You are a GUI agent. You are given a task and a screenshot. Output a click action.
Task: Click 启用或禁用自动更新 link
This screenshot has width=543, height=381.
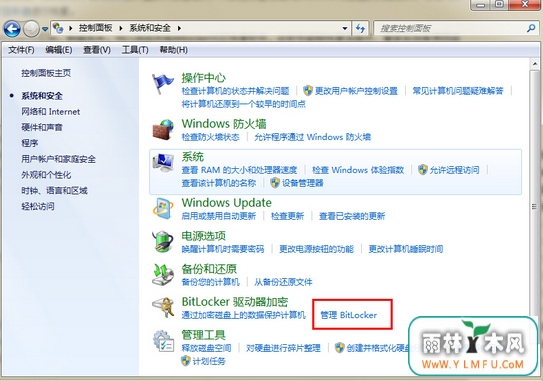(219, 216)
